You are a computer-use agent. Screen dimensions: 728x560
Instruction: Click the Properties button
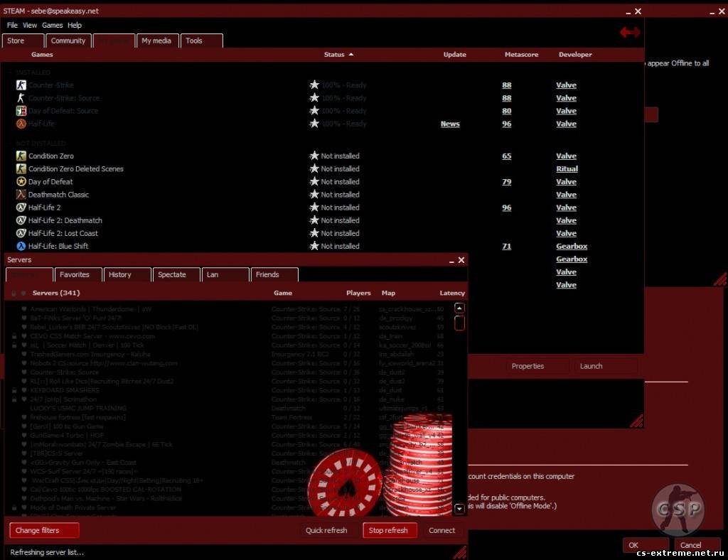point(537,366)
